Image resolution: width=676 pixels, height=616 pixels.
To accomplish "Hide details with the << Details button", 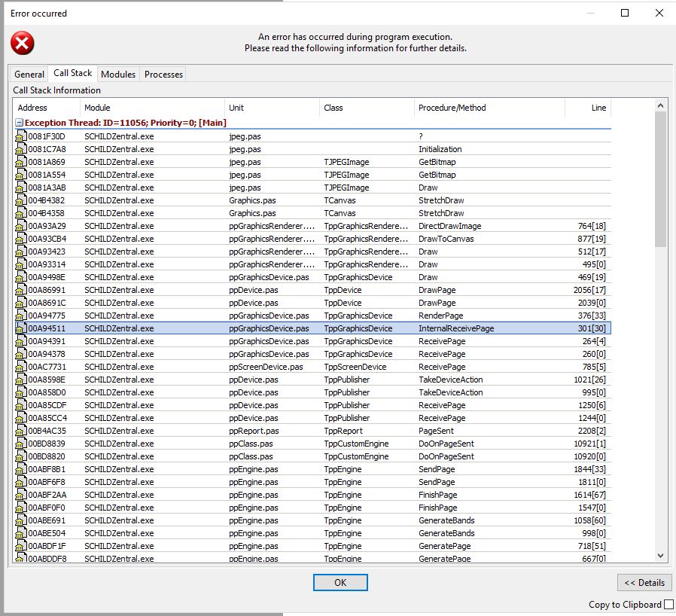I will (x=644, y=582).
